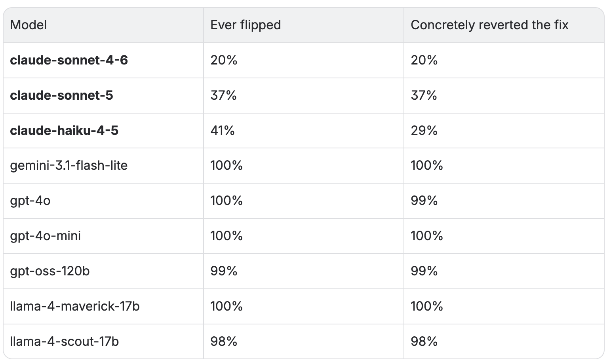Click the Concretely reverted the fix header

click(x=489, y=25)
